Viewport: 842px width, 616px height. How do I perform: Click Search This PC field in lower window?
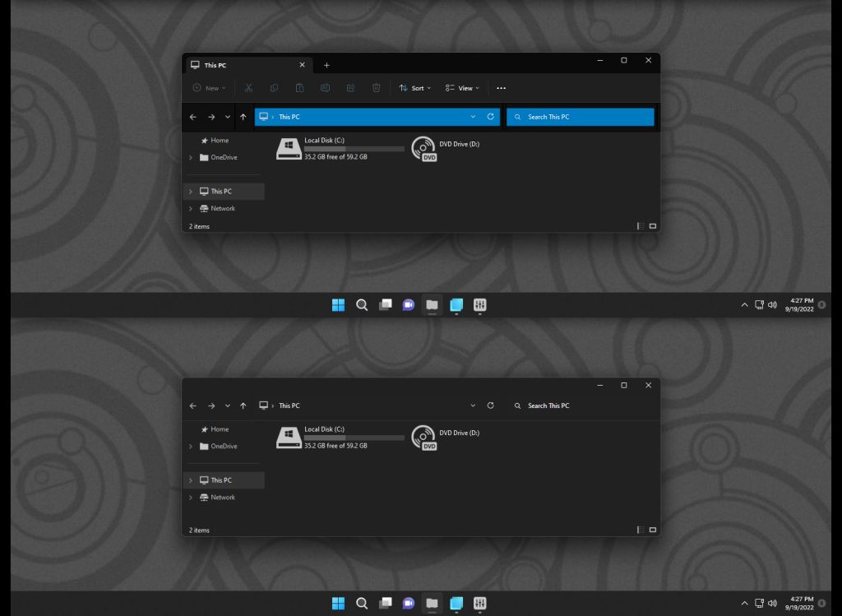(581, 405)
